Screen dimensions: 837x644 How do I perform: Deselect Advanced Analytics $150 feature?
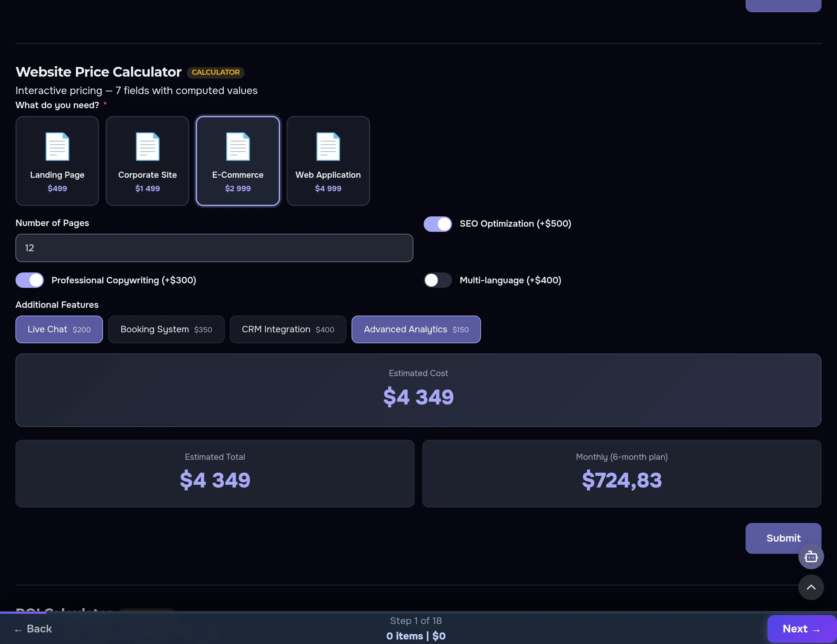click(416, 329)
